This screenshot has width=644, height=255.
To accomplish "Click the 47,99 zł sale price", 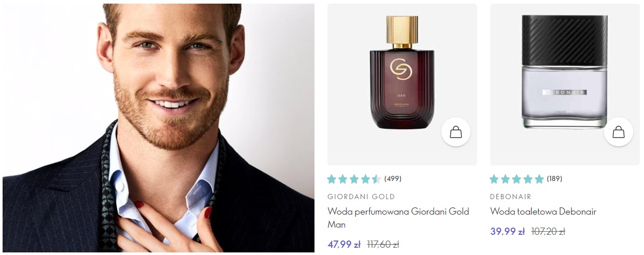I will coord(344,244).
